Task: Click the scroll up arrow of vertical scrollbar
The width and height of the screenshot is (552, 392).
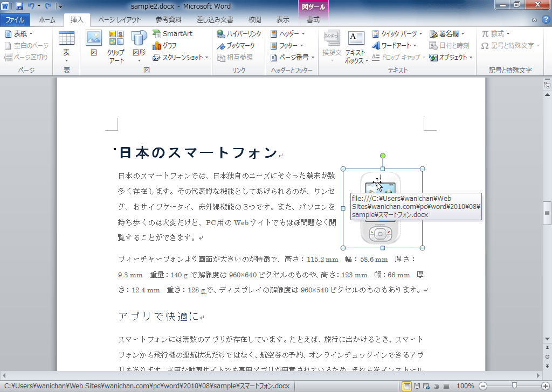Action: [x=547, y=95]
